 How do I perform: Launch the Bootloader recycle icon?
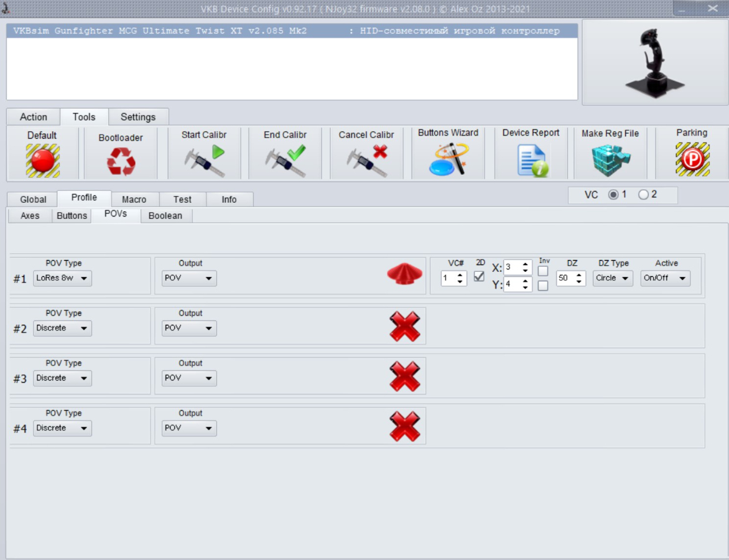tap(121, 161)
